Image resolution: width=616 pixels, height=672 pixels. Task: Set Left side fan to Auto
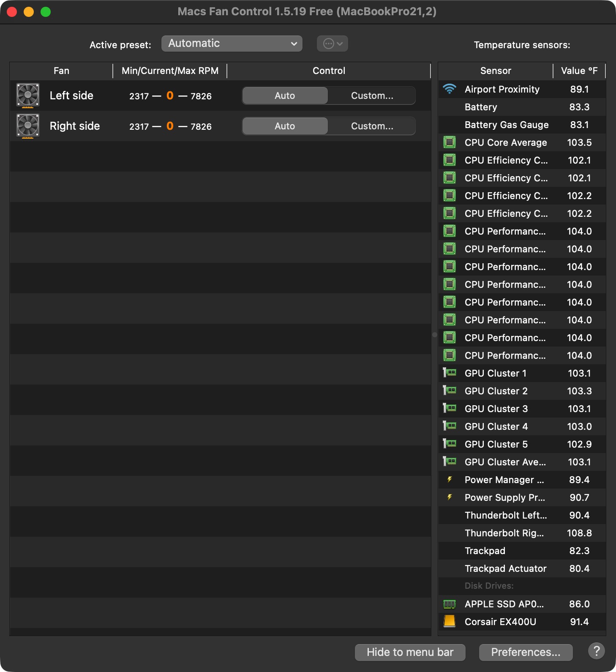coord(285,96)
